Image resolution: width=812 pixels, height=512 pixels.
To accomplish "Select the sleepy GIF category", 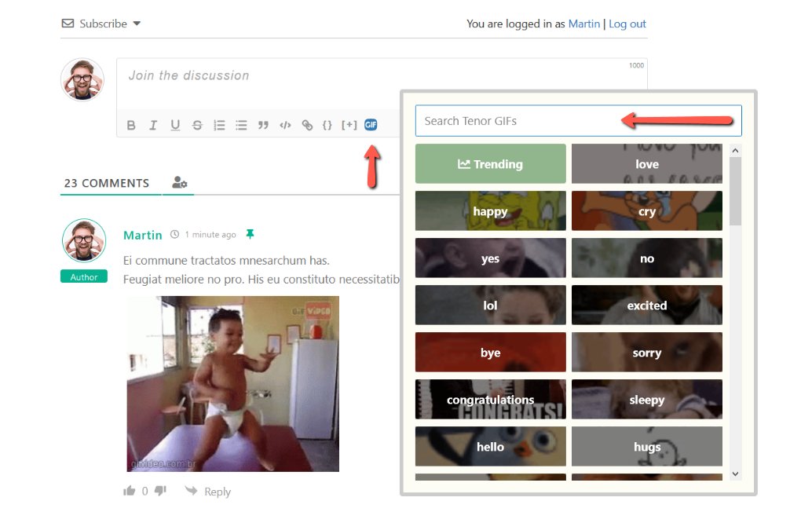I will click(x=647, y=399).
